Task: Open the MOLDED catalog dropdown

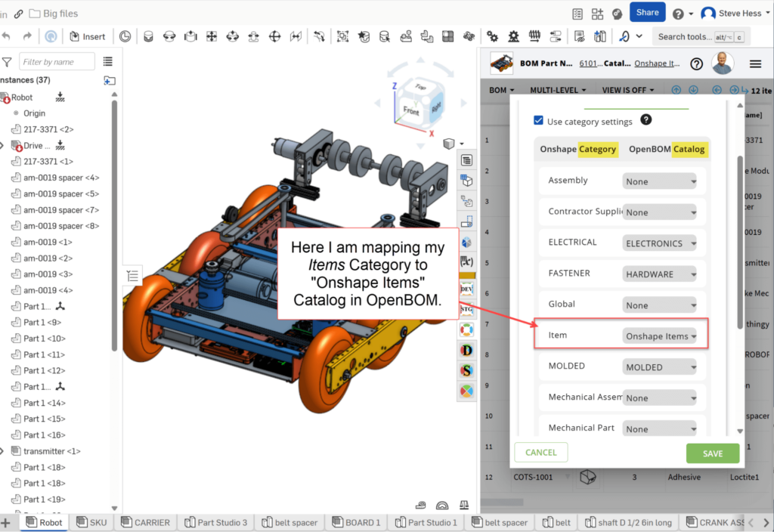Action: coord(659,367)
